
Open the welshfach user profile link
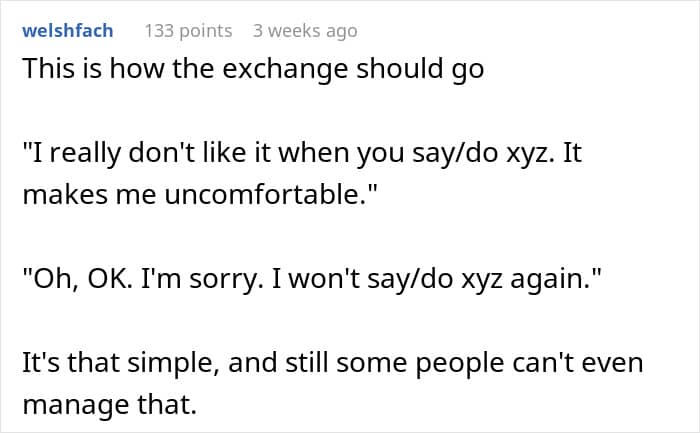click(67, 31)
